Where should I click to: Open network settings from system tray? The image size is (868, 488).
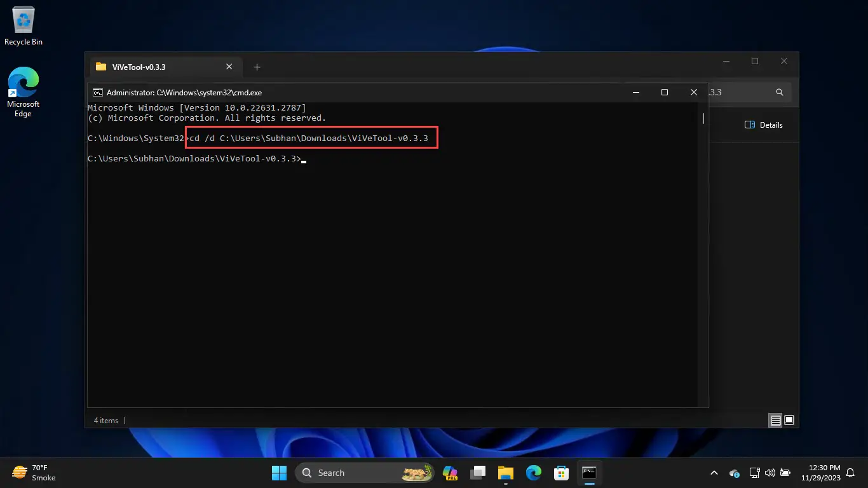pyautogui.click(x=754, y=473)
